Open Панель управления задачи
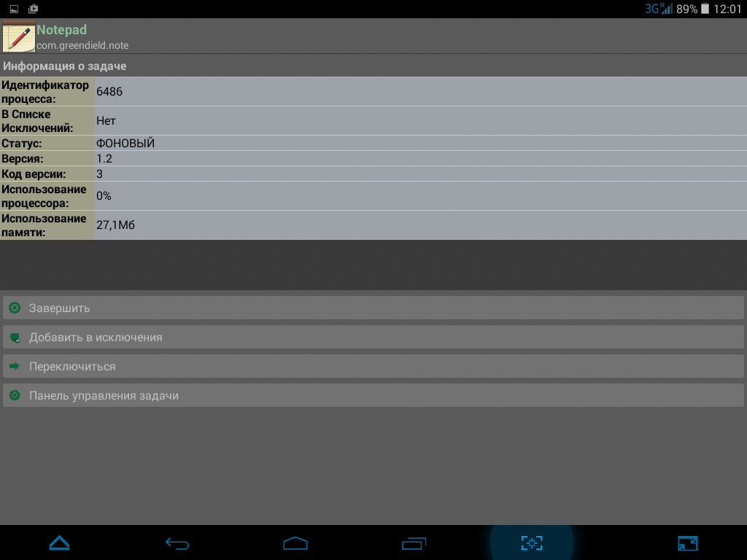Viewport: 747px width, 560px height. [x=373, y=395]
